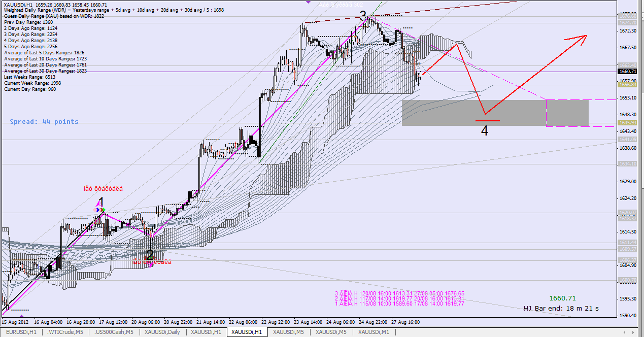Open the .WTICrude,M5 chart tab
Viewport: 644px width, 337px height.
65,332
